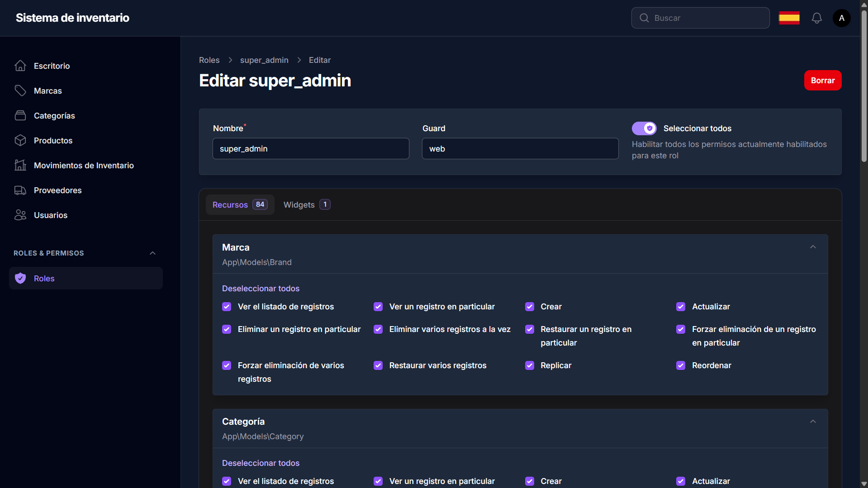Click the Categorías folder icon

[20, 115]
